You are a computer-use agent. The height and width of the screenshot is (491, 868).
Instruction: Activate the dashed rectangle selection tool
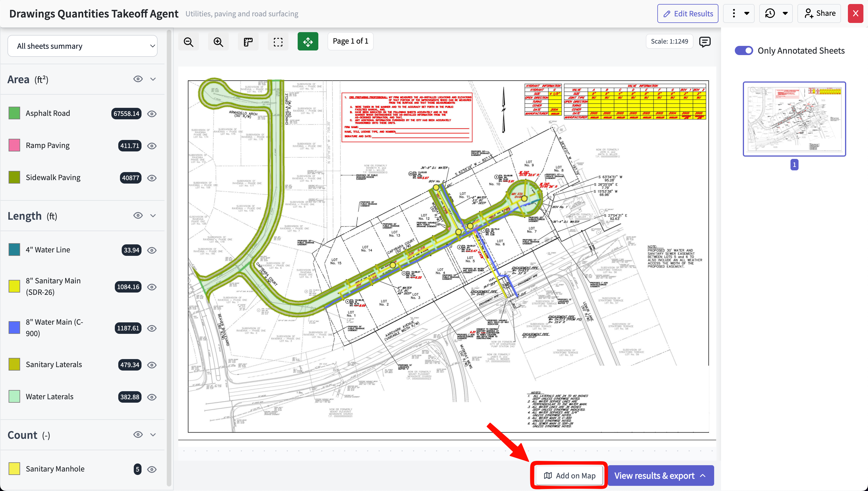coord(278,42)
